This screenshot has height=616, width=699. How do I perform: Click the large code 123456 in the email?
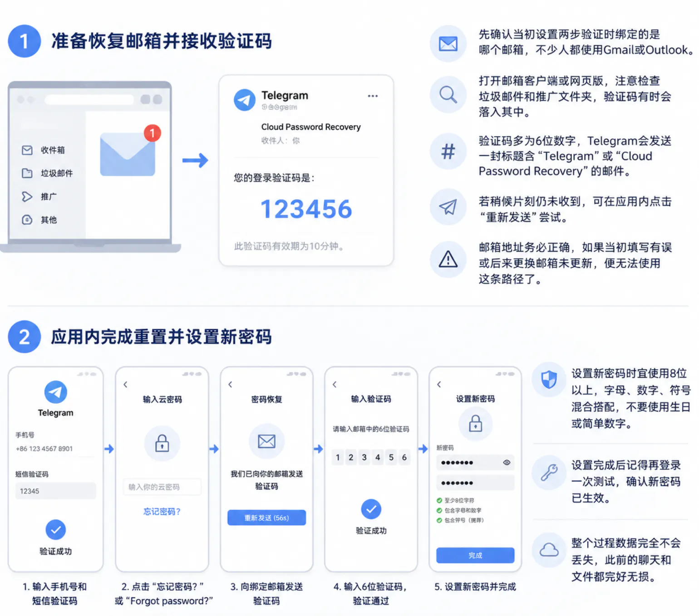(x=306, y=209)
